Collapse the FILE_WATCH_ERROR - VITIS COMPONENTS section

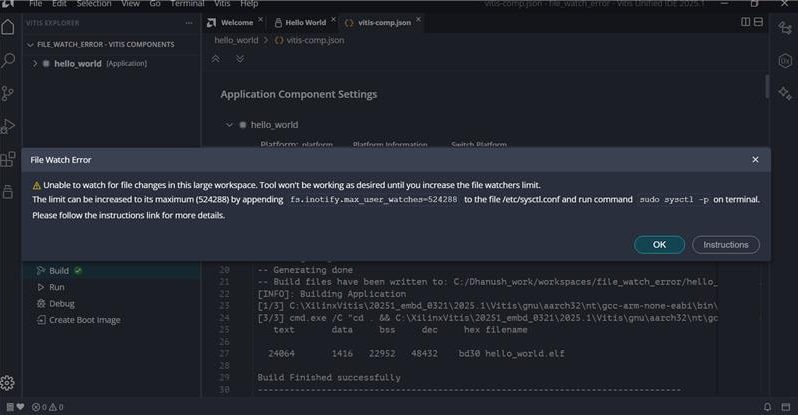pos(30,45)
